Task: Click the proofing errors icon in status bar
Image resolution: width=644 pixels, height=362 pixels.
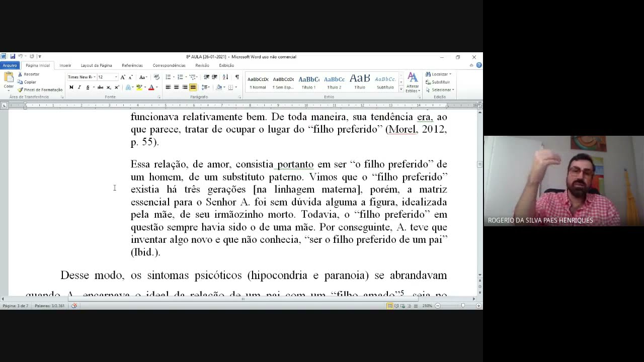Action: (74, 306)
